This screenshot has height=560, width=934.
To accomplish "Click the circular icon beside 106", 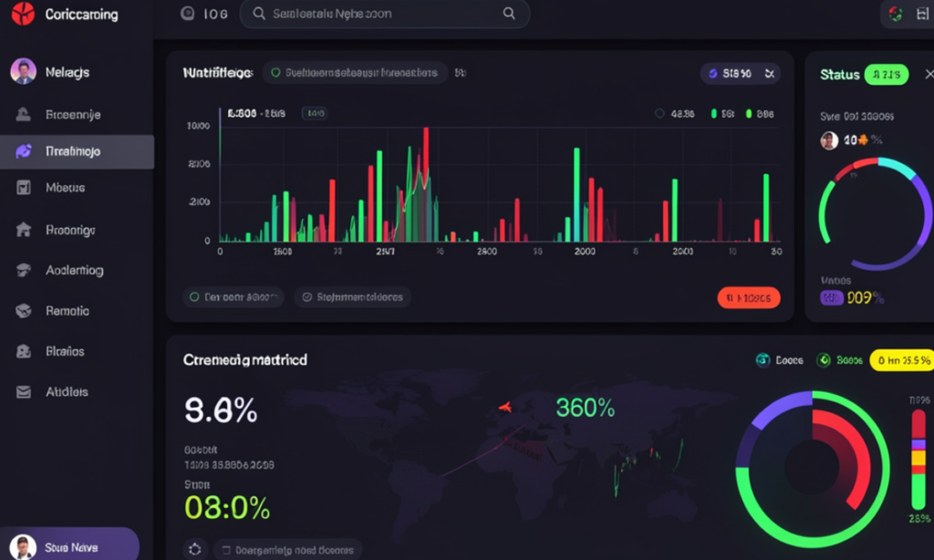I will click(187, 13).
